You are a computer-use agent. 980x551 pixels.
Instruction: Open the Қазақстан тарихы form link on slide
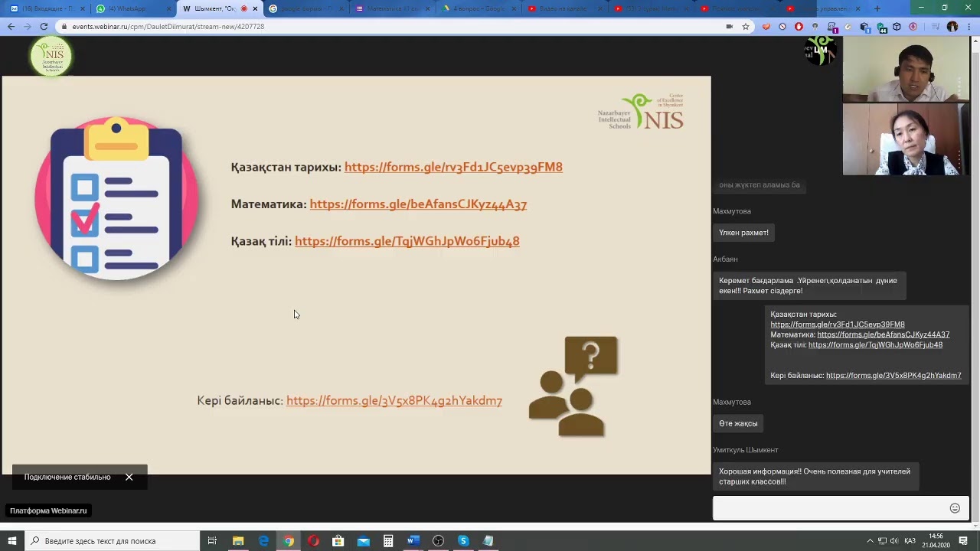(453, 167)
